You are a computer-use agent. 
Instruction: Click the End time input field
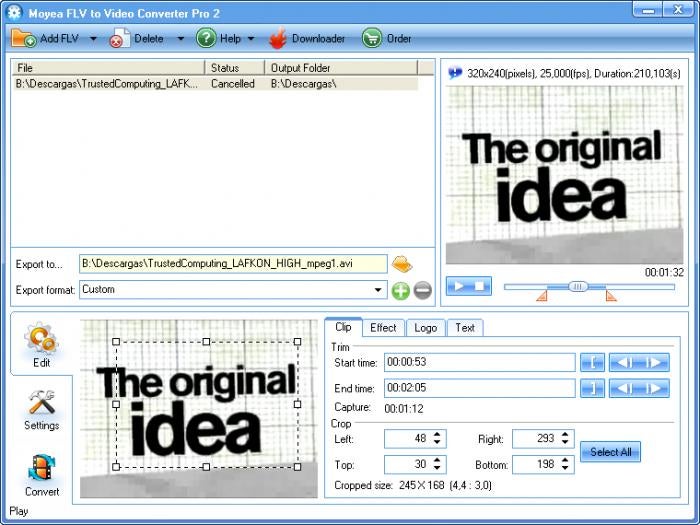coord(479,388)
